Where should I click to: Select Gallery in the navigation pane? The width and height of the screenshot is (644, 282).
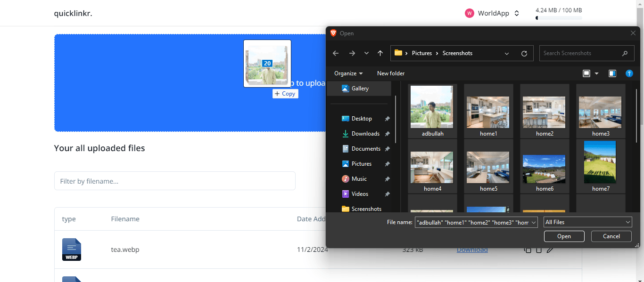pos(359,89)
